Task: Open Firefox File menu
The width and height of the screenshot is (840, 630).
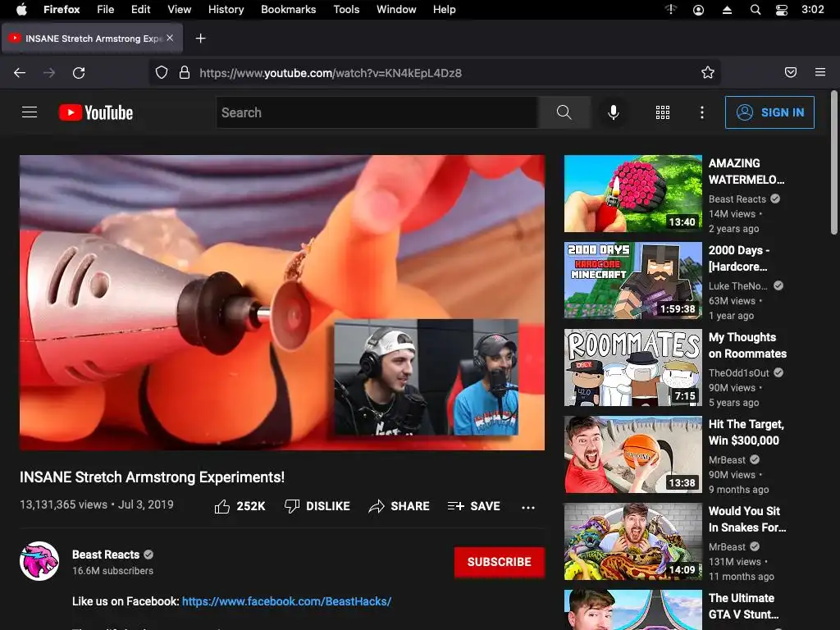Action: click(x=106, y=10)
